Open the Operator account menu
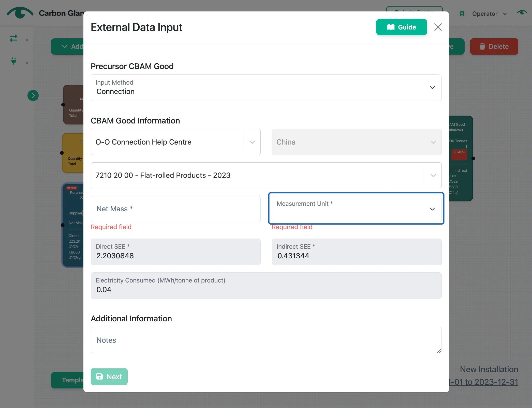The width and height of the screenshot is (532, 408). [x=489, y=14]
